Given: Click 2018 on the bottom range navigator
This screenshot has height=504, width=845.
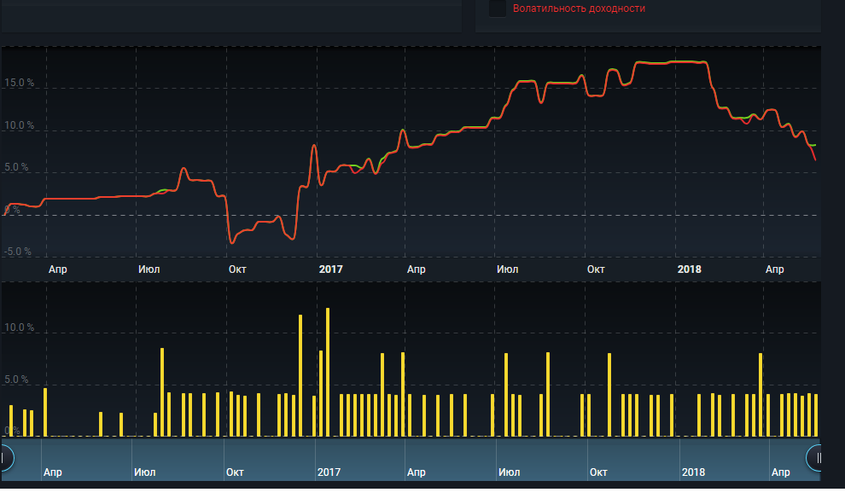Looking at the screenshot, I should point(693,472).
